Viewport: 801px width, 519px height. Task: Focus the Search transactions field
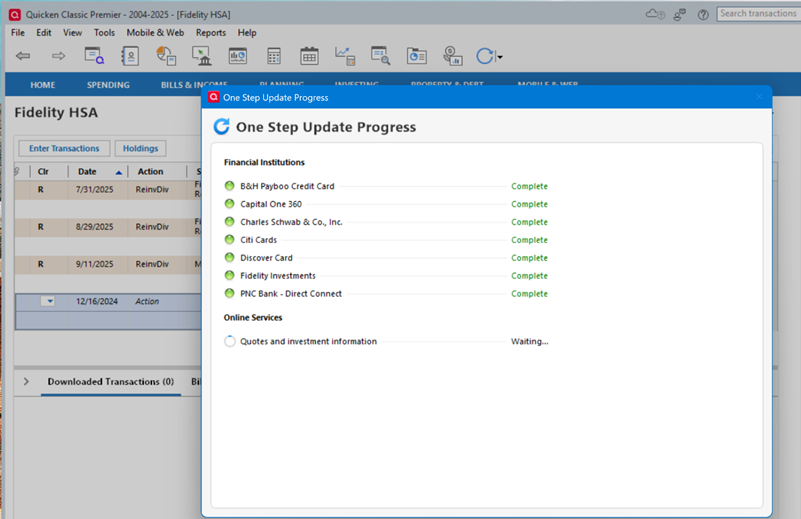(x=759, y=14)
